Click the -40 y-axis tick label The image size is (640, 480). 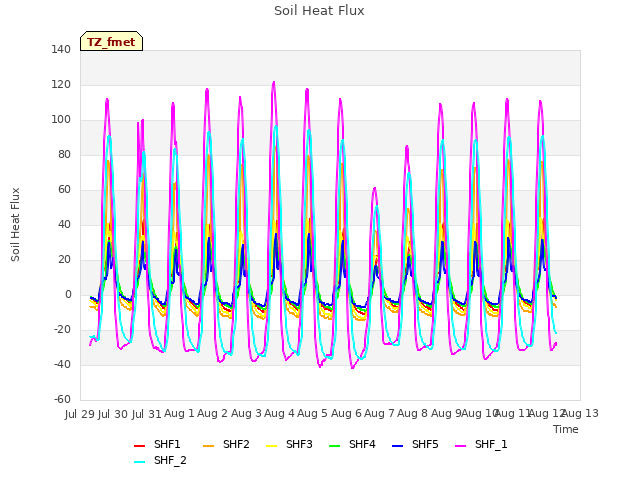(62, 364)
